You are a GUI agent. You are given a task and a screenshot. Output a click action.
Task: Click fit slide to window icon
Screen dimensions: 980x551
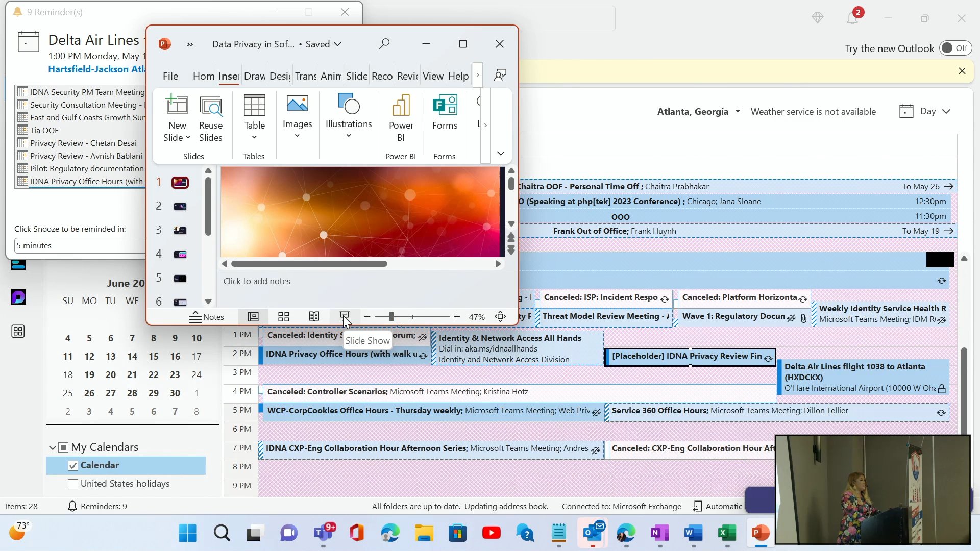(x=500, y=317)
